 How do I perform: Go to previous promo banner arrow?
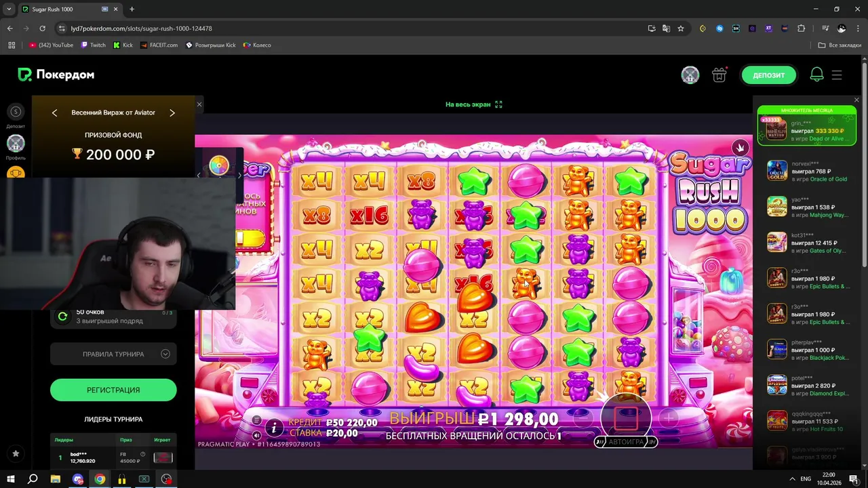[54, 113]
